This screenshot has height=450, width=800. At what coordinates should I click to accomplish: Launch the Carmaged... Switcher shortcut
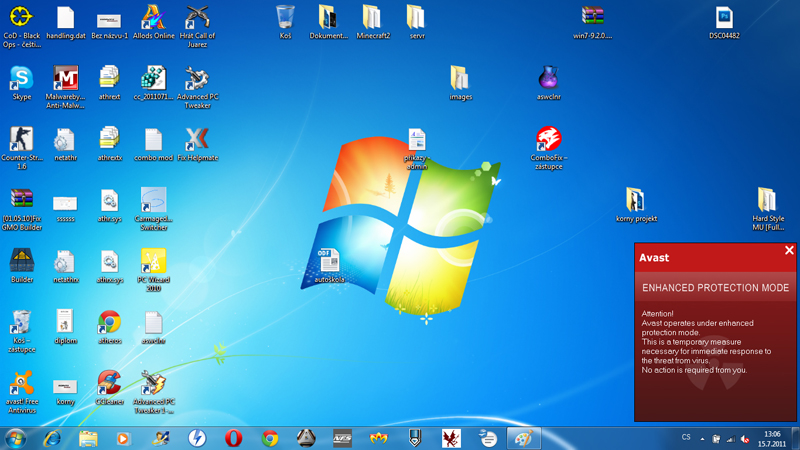[153, 200]
